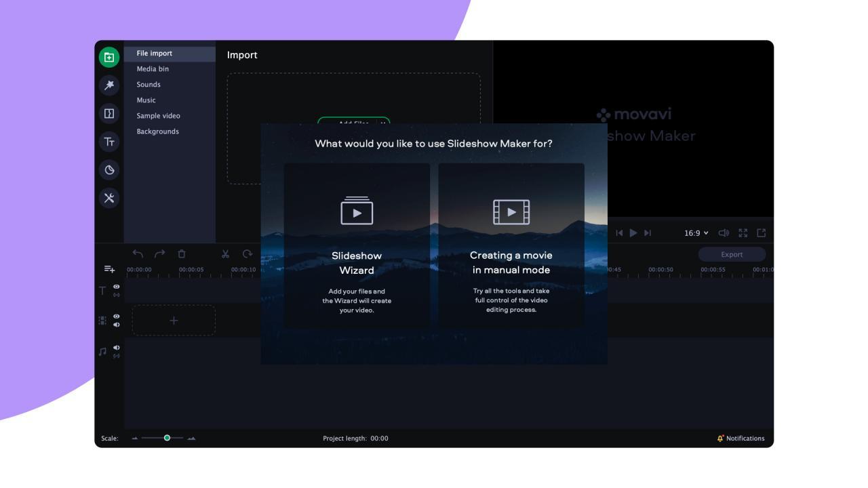Screen dimensions: 868x488
Task: Adjust the timeline Scale slider
Action: (167, 439)
